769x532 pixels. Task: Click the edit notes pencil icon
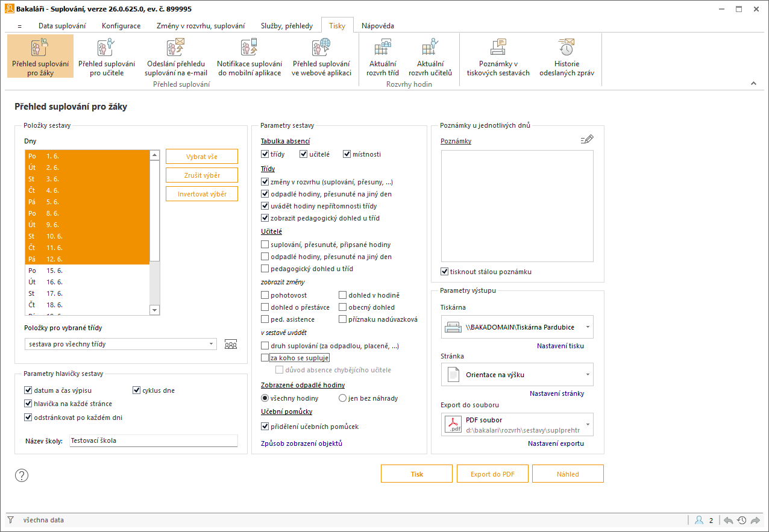[587, 139]
